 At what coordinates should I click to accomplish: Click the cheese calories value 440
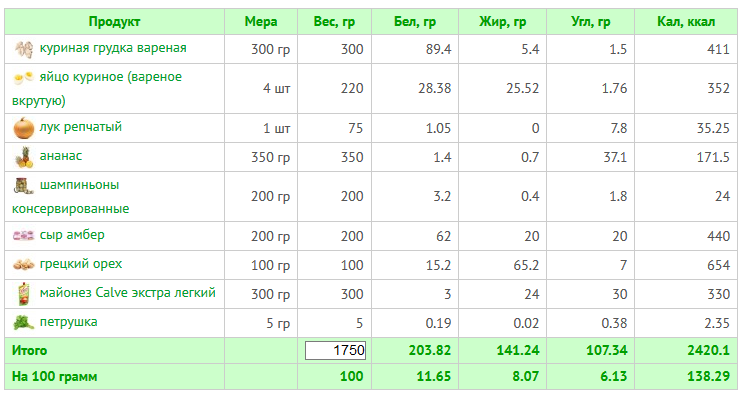718,236
